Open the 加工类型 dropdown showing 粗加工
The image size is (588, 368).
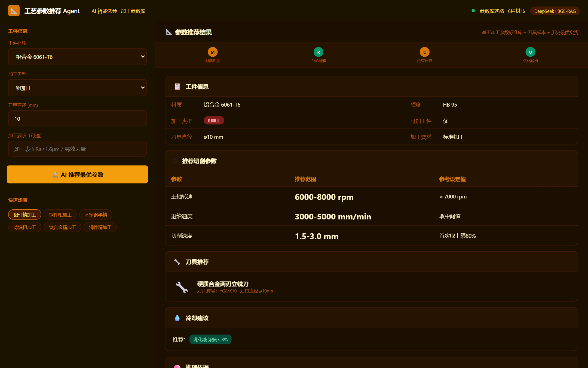click(77, 88)
